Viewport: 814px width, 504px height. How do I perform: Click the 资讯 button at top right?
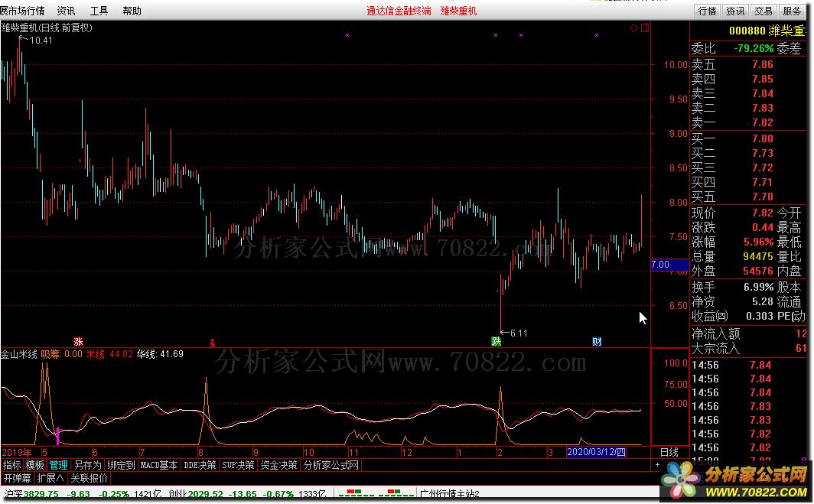tap(736, 11)
